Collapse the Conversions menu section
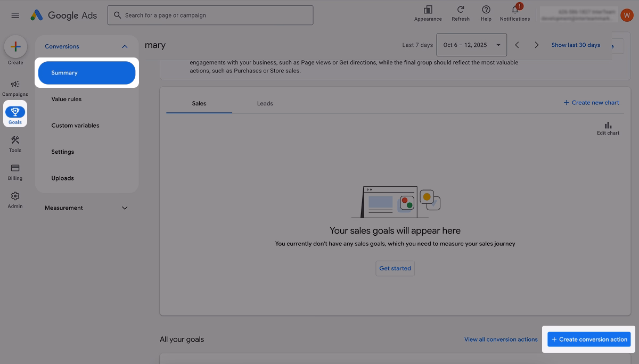Viewport: 639px width, 364px height. tap(125, 46)
